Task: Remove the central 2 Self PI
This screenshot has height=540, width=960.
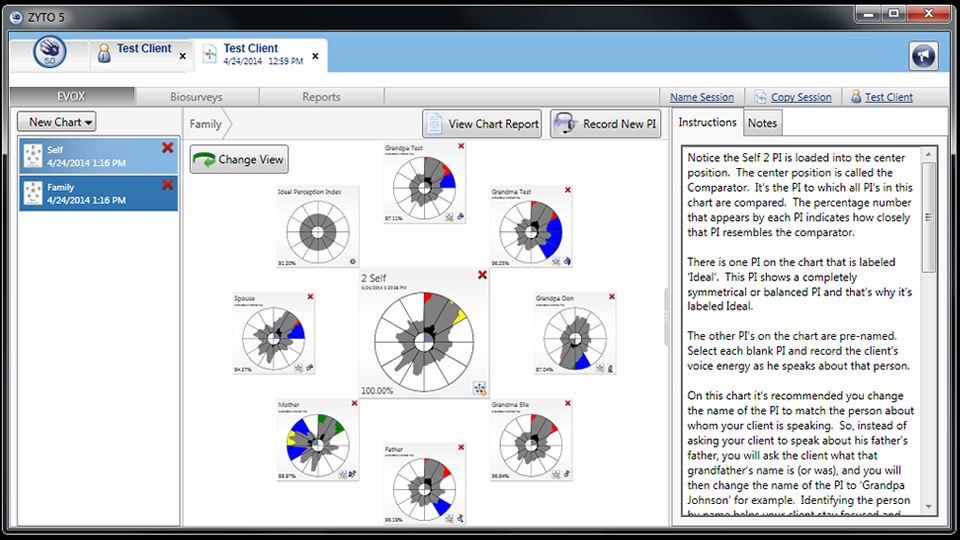Action: (482, 275)
